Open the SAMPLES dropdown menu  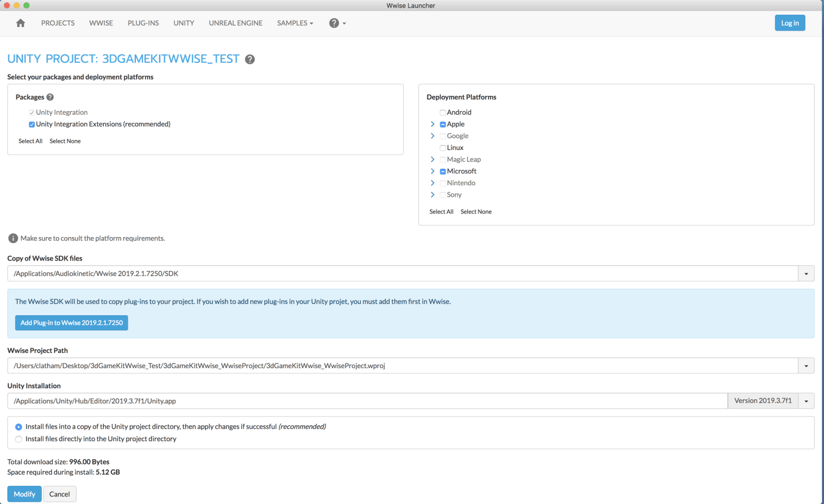point(295,23)
